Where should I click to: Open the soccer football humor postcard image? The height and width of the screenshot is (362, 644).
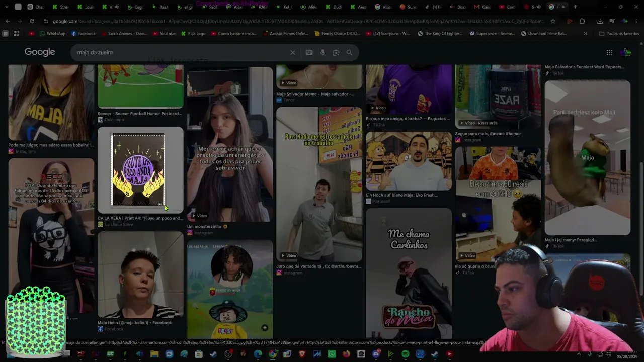click(x=140, y=86)
